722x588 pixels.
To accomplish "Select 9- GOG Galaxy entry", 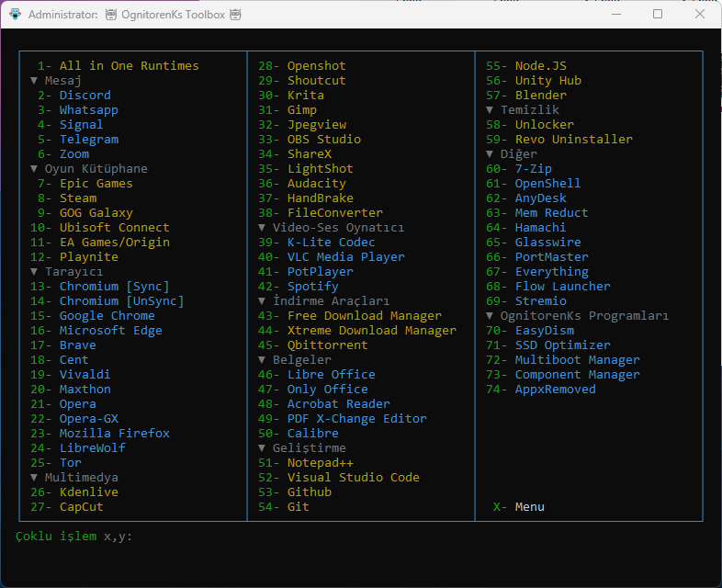I will (85, 213).
